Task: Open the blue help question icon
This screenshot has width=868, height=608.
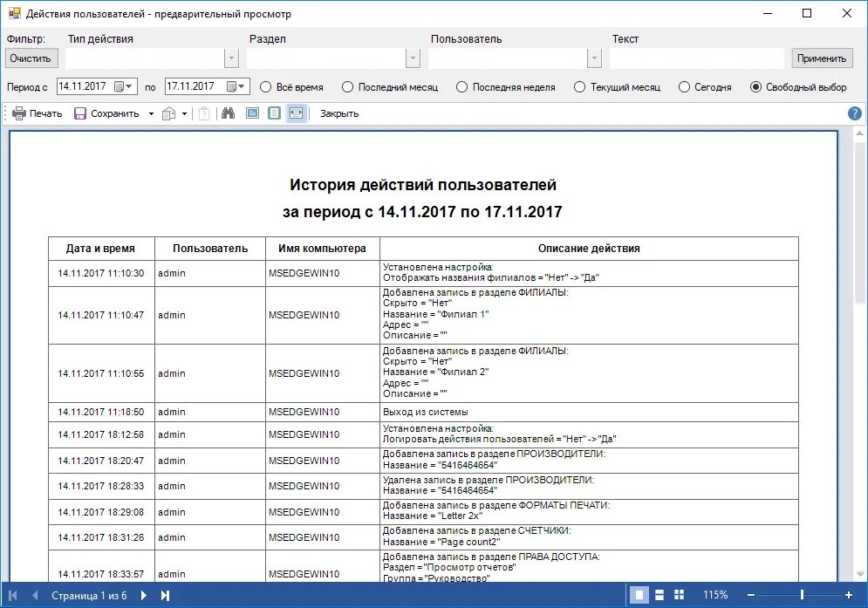Action: coord(855,113)
